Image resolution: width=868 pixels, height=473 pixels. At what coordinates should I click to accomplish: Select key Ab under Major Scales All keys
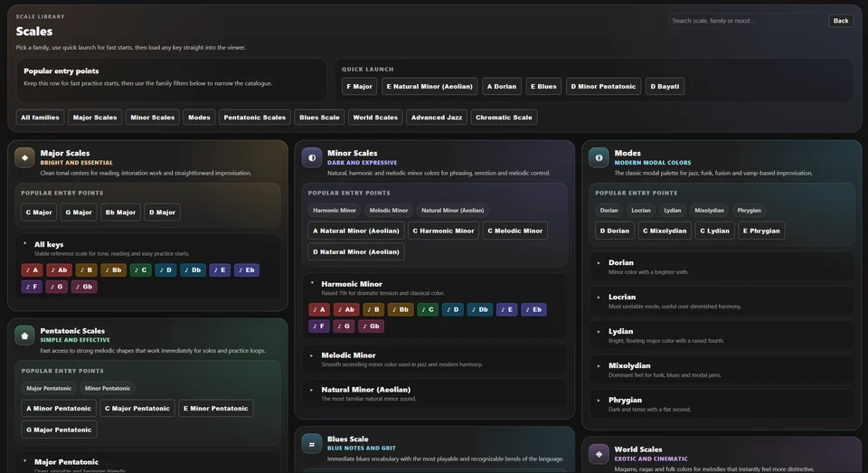(59, 270)
